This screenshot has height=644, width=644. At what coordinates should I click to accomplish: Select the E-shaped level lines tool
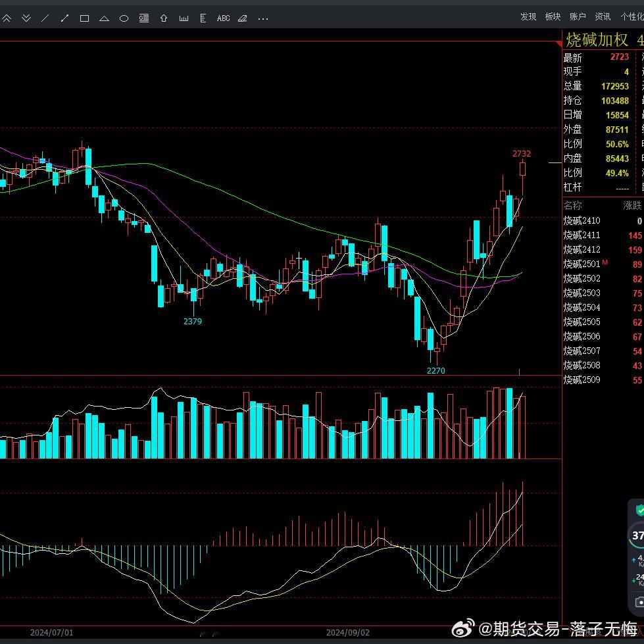203,18
